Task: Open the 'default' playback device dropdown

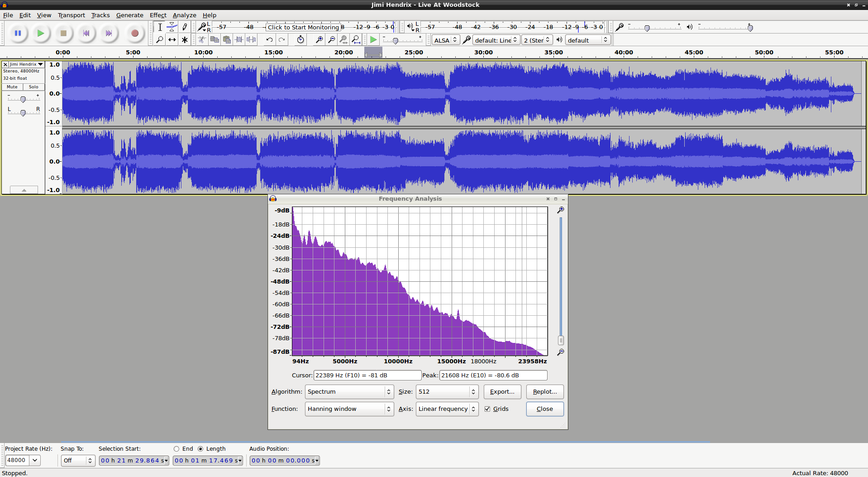Action: tap(588, 40)
